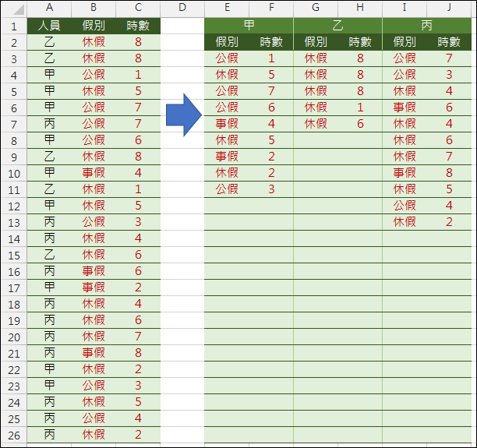Select row 13 header
Screen dimensions: 477x448
14,223
